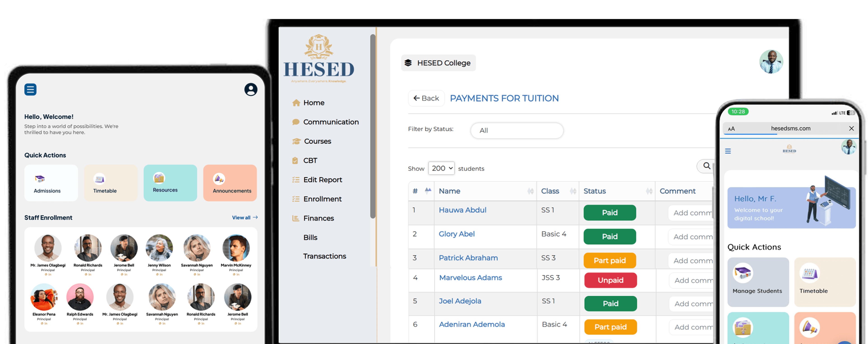Image resolution: width=868 pixels, height=344 pixels.
Task: Open Admissions quick action on tablet
Action: tap(51, 183)
